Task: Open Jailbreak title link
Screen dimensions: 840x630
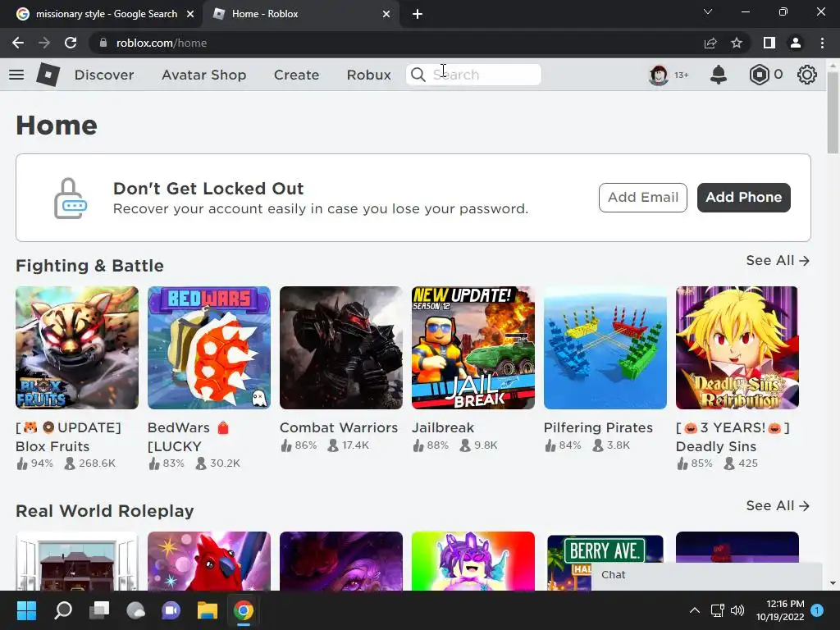Action: [442, 427]
